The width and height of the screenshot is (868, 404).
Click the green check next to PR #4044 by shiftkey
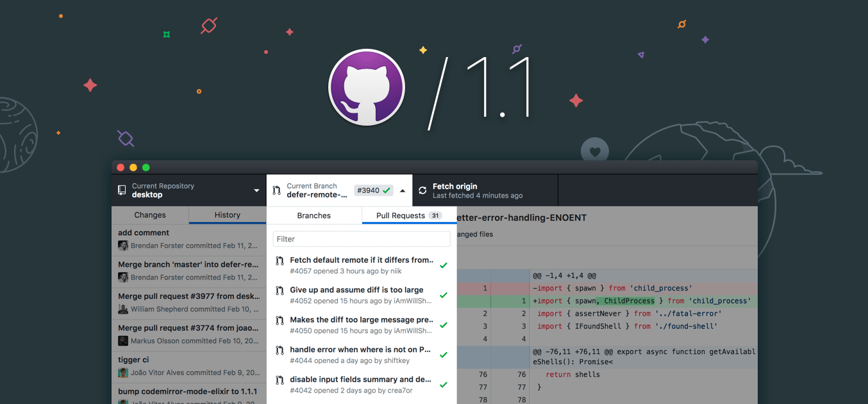click(444, 354)
